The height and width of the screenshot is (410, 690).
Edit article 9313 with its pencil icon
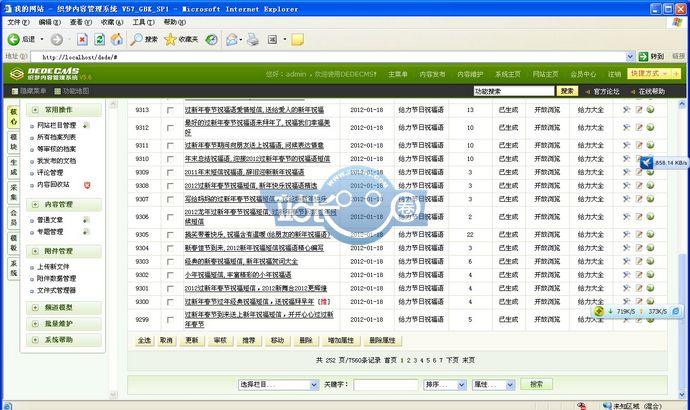(639, 110)
